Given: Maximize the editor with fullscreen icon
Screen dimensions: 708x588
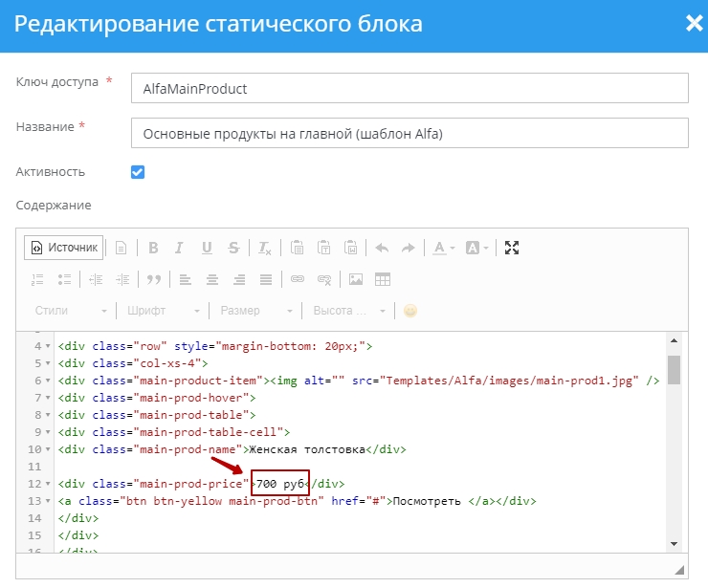Looking at the screenshot, I should pos(512,248).
